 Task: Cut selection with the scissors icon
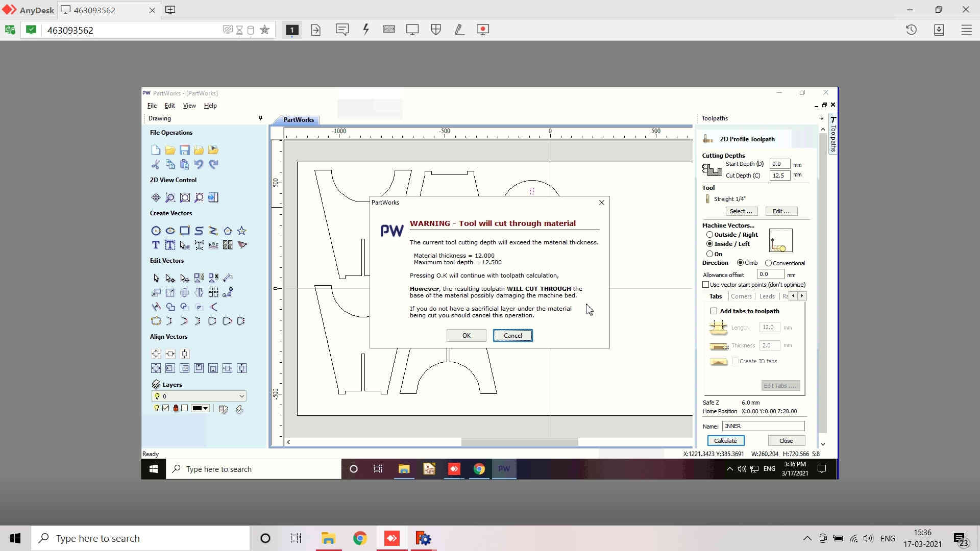pyautogui.click(x=156, y=164)
